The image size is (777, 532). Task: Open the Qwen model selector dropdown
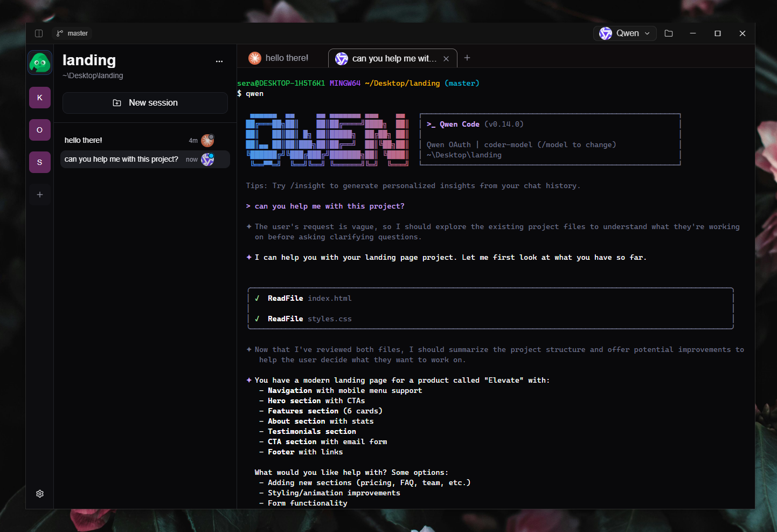(625, 33)
